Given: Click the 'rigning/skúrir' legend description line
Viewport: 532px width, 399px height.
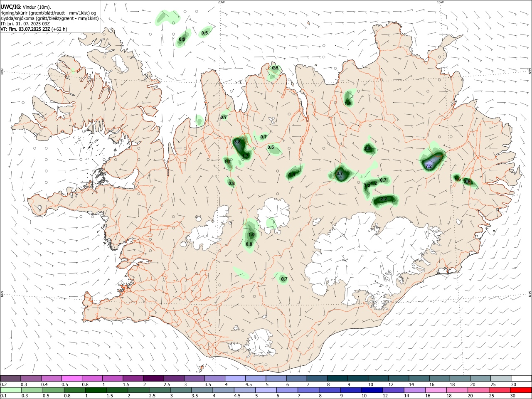Looking at the screenshot, I should 49,12.
